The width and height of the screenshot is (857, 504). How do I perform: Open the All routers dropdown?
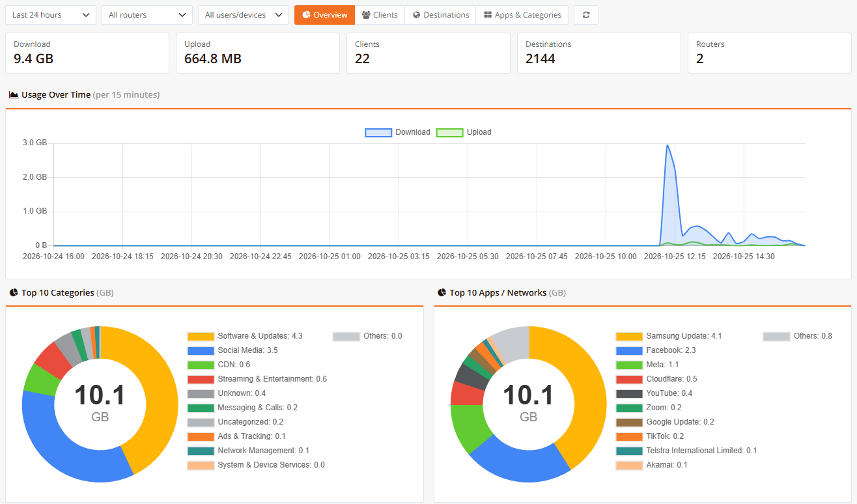[147, 15]
